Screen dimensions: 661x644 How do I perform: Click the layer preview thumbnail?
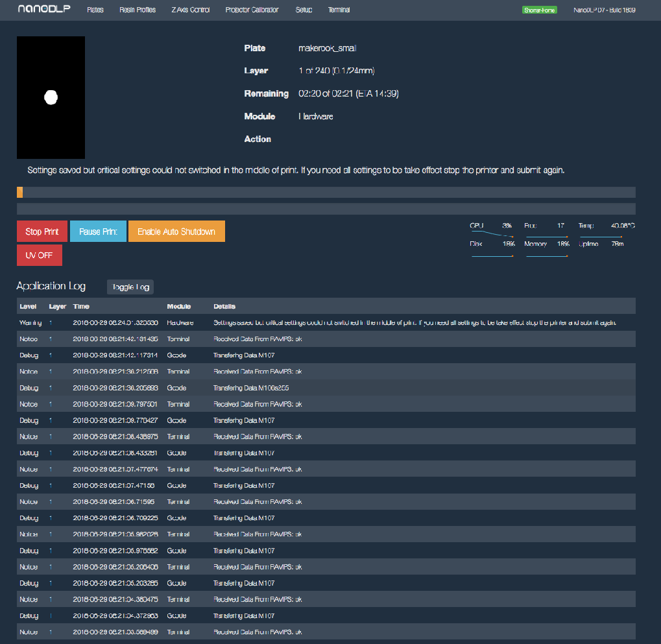pyautogui.click(x=51, y=97)
